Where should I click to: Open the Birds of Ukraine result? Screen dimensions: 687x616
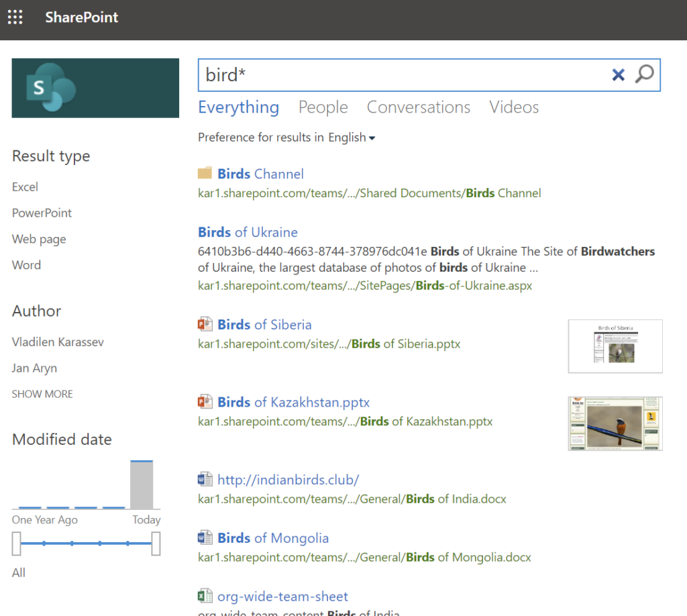[x=248, y=232]
